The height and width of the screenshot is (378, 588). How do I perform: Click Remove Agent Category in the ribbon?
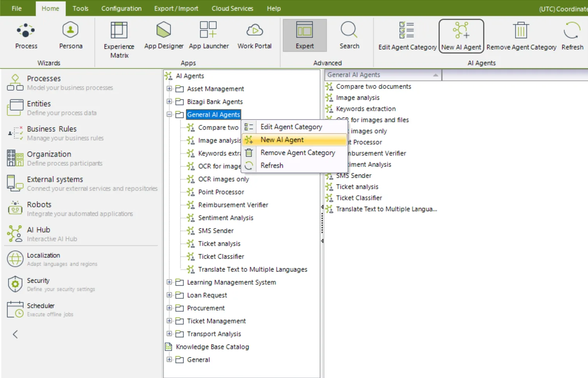521,36
